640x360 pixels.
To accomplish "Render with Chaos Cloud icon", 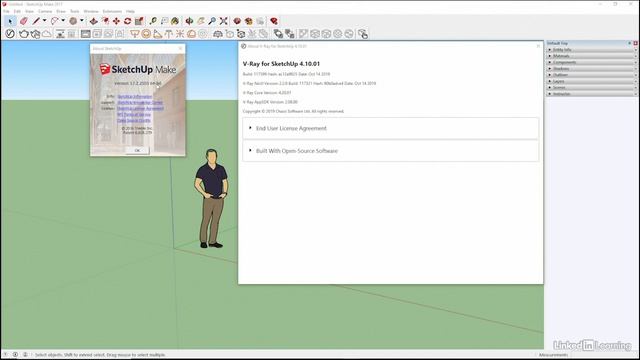I will click(x=47, y=34).
